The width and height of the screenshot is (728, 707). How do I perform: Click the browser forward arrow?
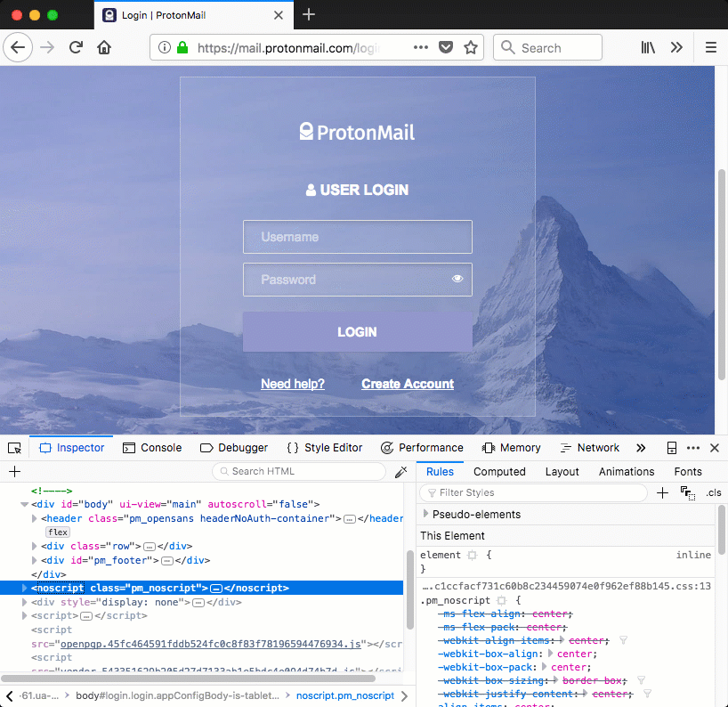[x=47, y=47]
